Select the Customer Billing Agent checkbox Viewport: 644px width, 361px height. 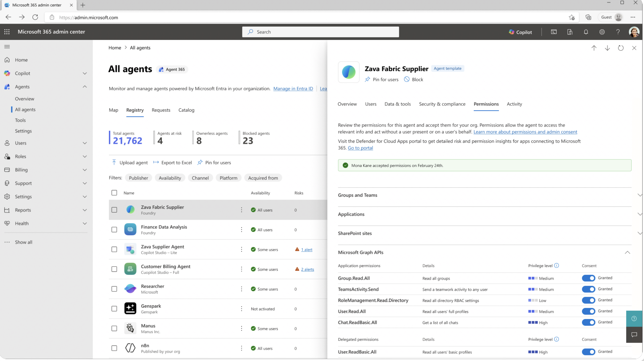tap(114, 269)
